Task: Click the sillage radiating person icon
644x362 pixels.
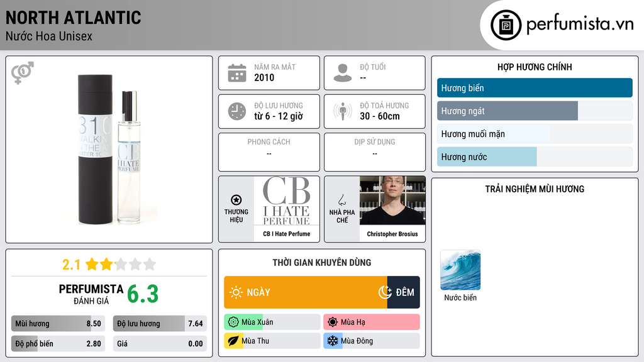Action: [x=343, y=111]
